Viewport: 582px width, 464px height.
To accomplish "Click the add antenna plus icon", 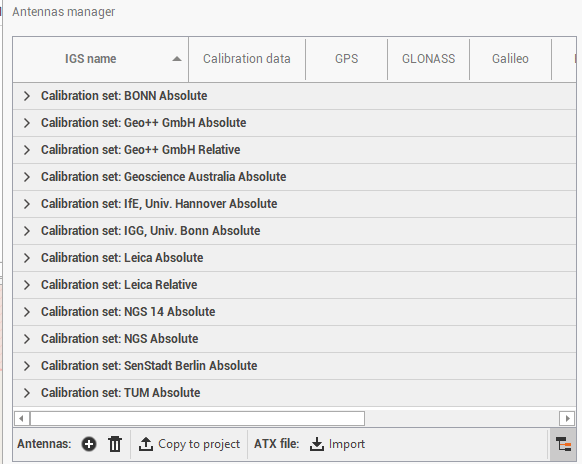I will (x=89, y=444).
